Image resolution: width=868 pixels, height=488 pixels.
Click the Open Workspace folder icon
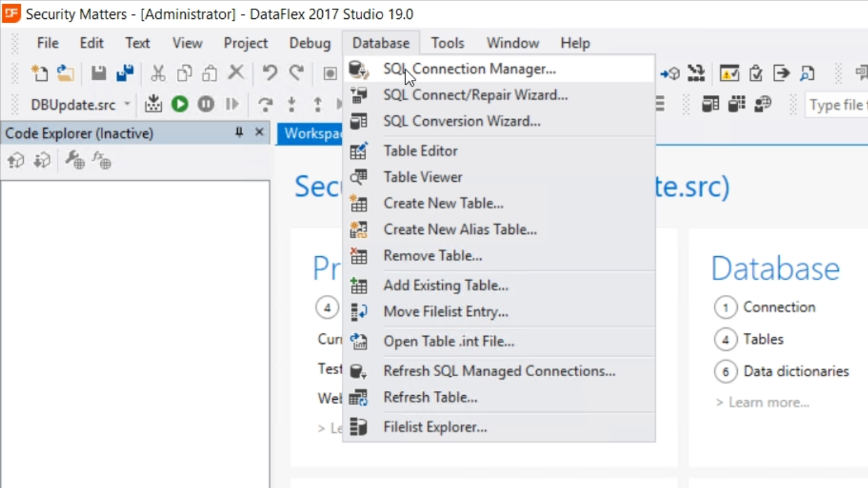tap(65, 73)
